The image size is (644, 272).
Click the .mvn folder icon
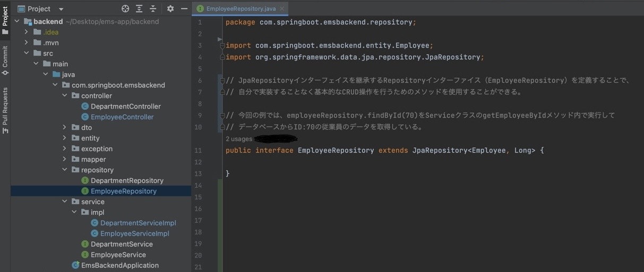click(x=37, y=42)
